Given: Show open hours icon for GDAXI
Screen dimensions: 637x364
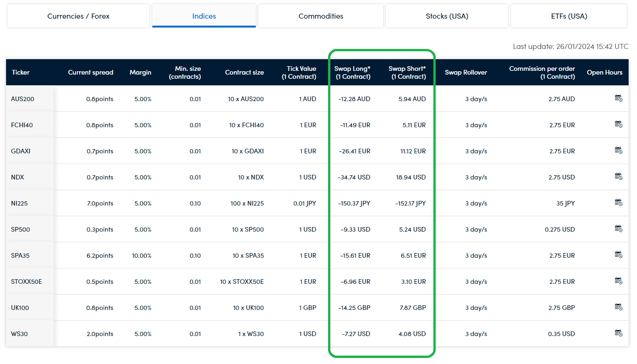Looking at the screenshot, I should coord(618,150).
